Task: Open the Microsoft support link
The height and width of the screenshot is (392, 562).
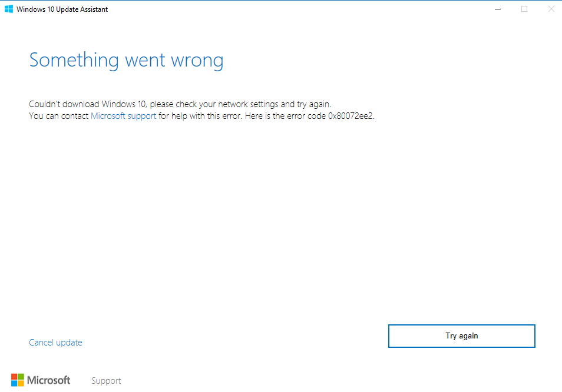Action: [123, 116]
